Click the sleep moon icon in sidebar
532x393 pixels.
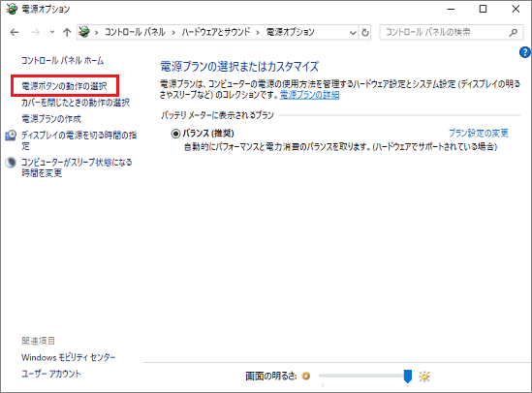coord(11,163)
